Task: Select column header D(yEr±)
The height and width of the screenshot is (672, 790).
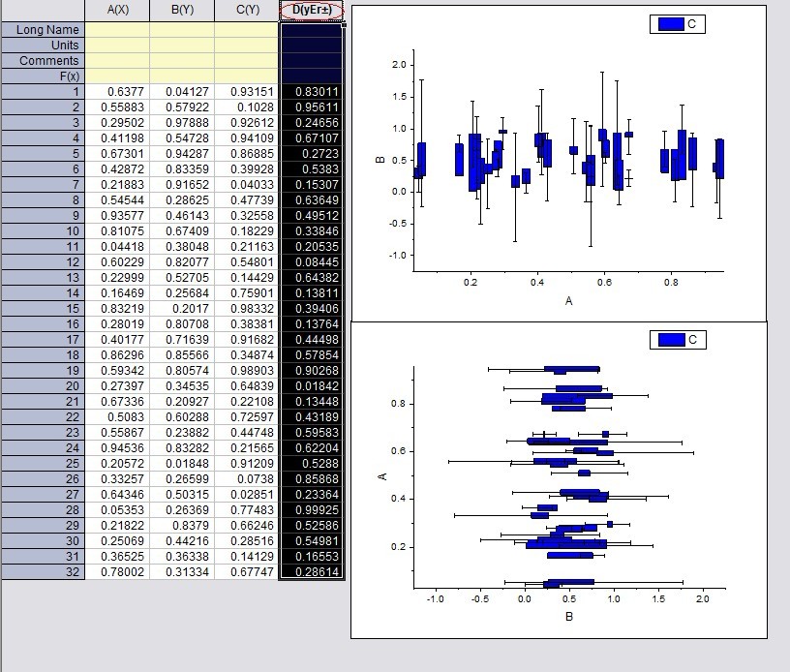Action: click(x=312, y=10)
